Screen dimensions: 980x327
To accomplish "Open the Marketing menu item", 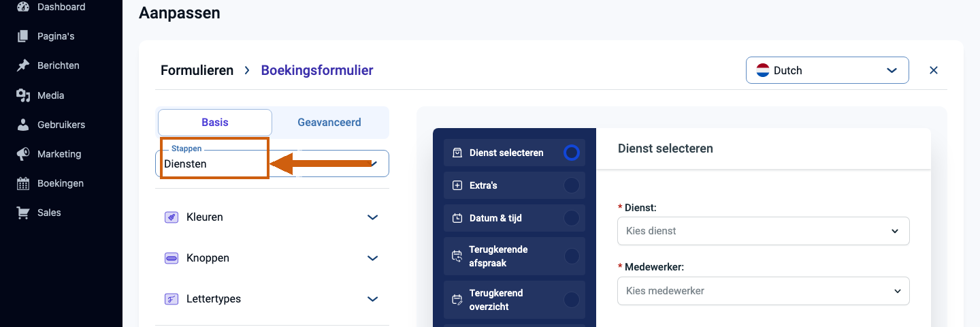I will pos(59,154).
